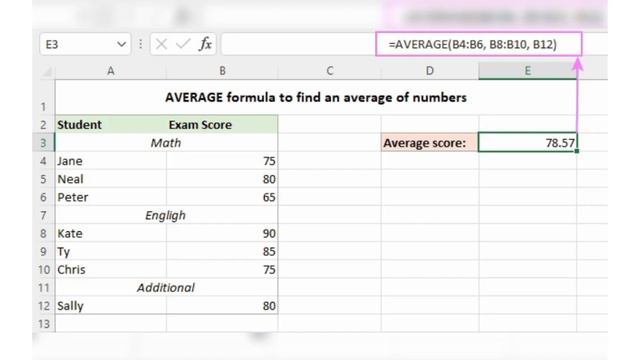
Task: Select column C header
Action: (x=330, y=71)
